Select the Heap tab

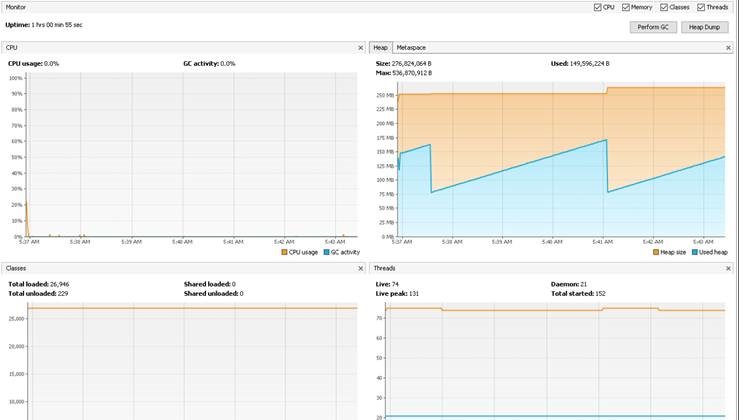380,48
